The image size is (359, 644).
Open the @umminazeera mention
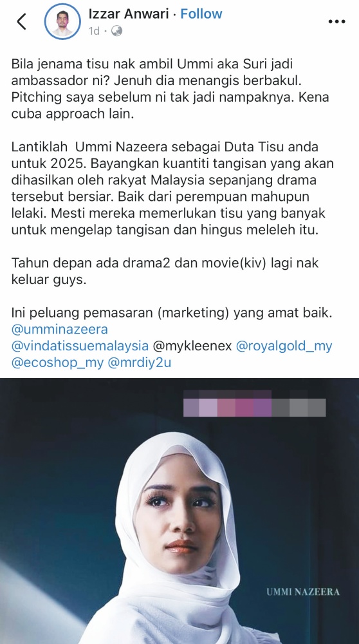click(59, 329)
